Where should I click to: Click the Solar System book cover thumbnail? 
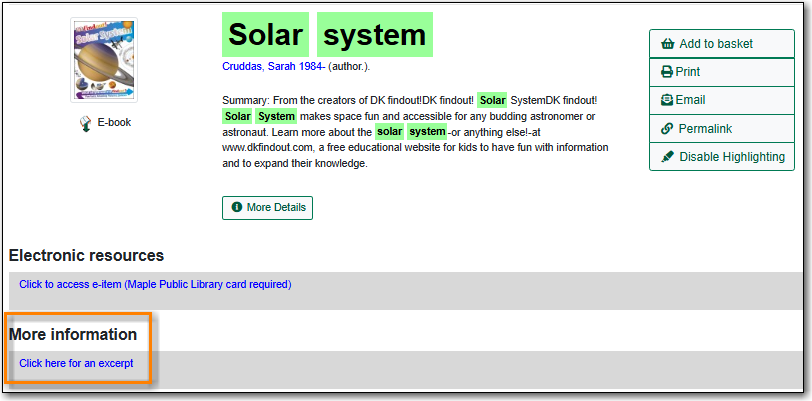(104, 60)
